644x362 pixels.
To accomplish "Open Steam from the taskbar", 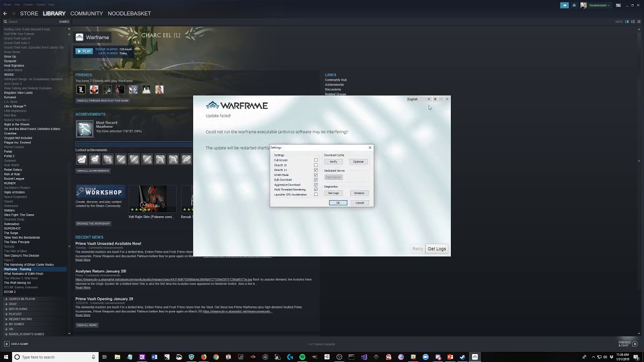I will (x=462, y=357).
